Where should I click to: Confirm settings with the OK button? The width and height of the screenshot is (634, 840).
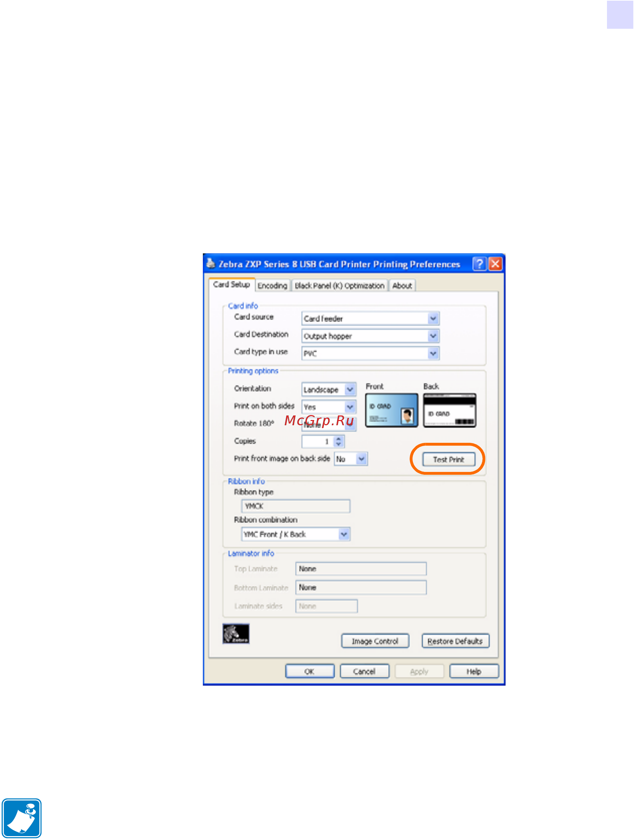click(x=310, y=671)
